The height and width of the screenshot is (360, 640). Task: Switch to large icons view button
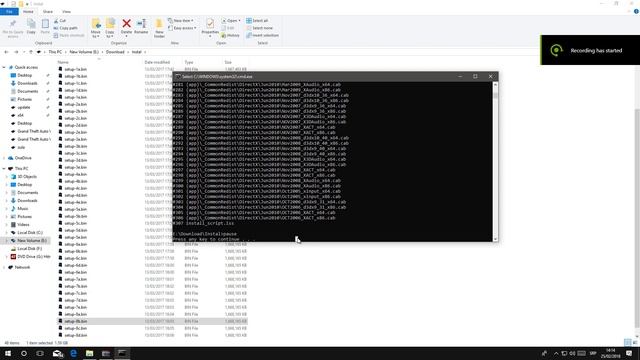pos(635,342)
